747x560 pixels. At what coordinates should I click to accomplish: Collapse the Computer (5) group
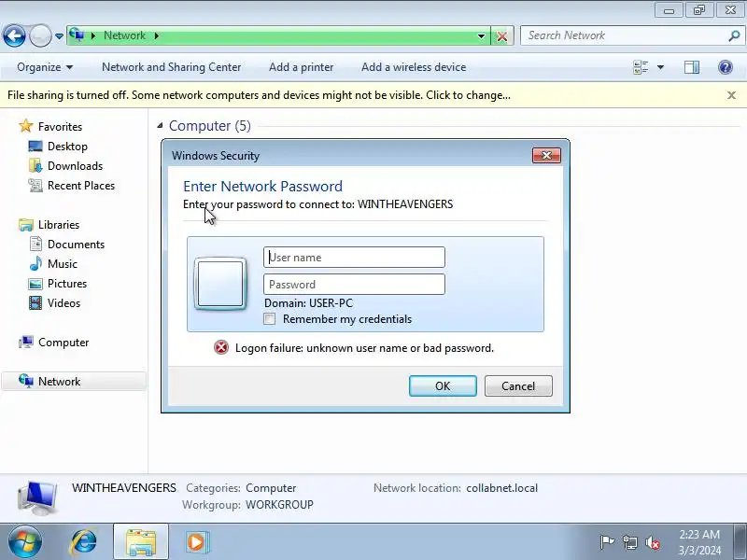coord(160,126)
